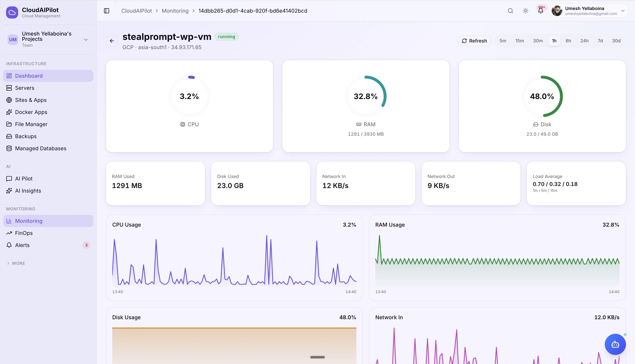Click the CPU Usage chart title
635x364 pixels.
click(x=126, y=225)
